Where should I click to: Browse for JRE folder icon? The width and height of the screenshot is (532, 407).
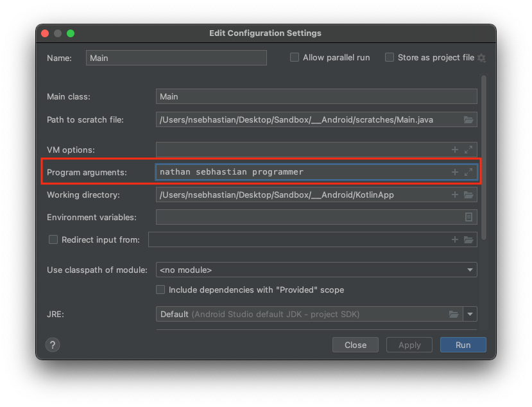[x=454, y=315]
